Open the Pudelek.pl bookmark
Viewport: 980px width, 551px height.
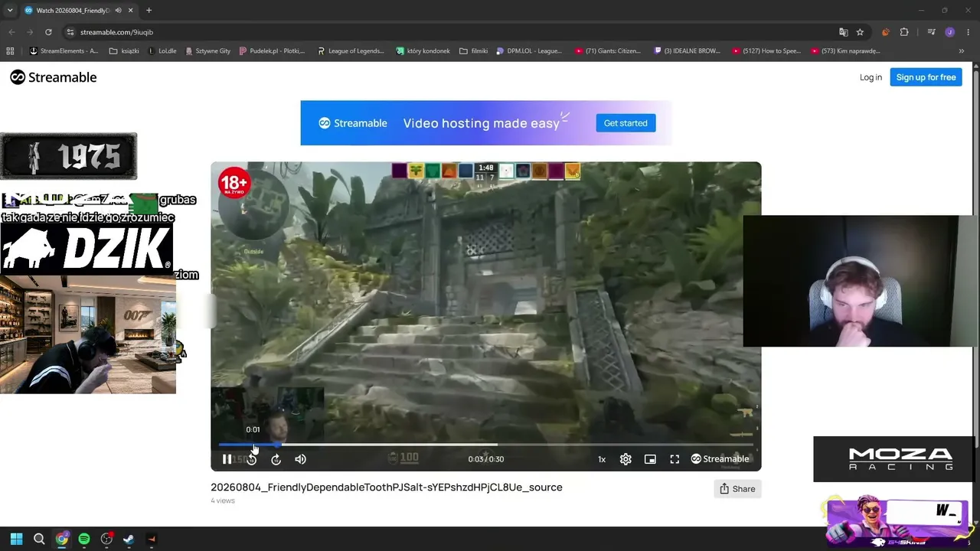pos(272,51)
